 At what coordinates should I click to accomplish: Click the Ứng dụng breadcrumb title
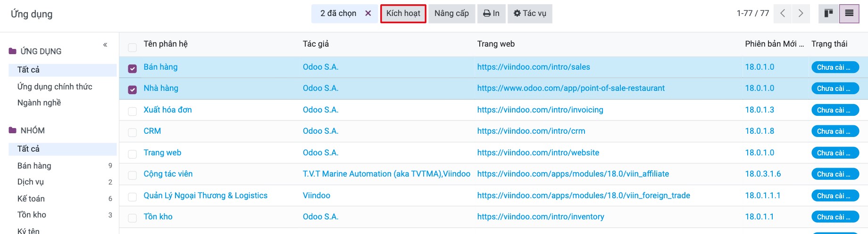32,14
